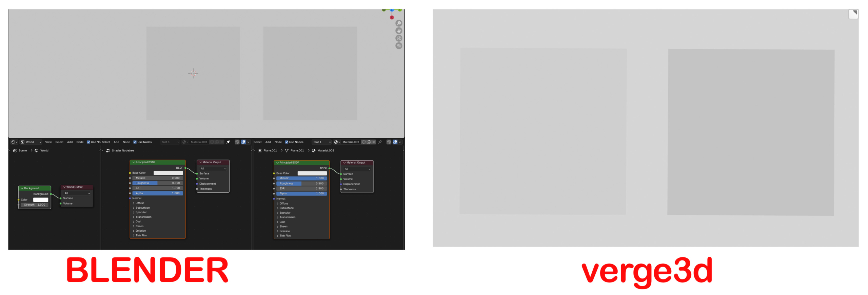Switch perspective/orthographic with the grid gizmo

399,46
